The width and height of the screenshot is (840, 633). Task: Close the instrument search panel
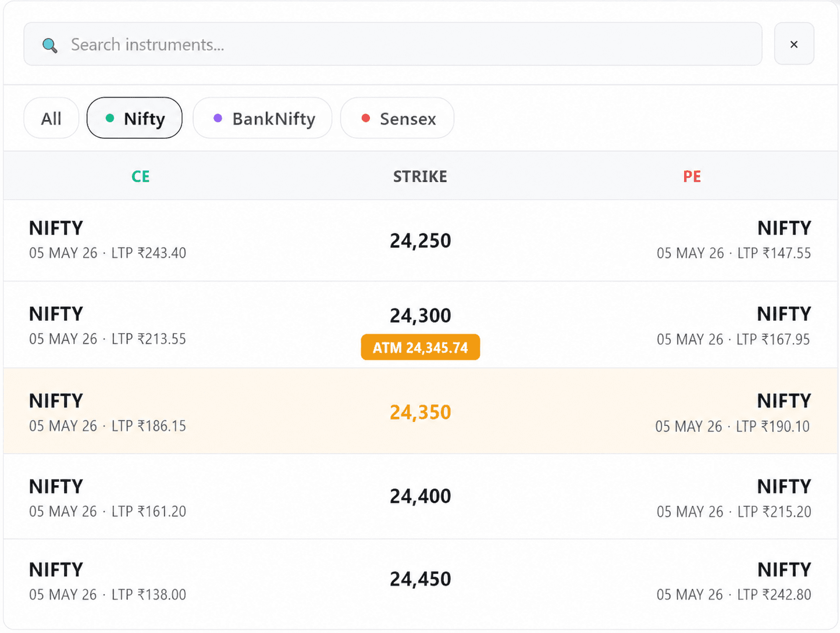coord(794,44)
